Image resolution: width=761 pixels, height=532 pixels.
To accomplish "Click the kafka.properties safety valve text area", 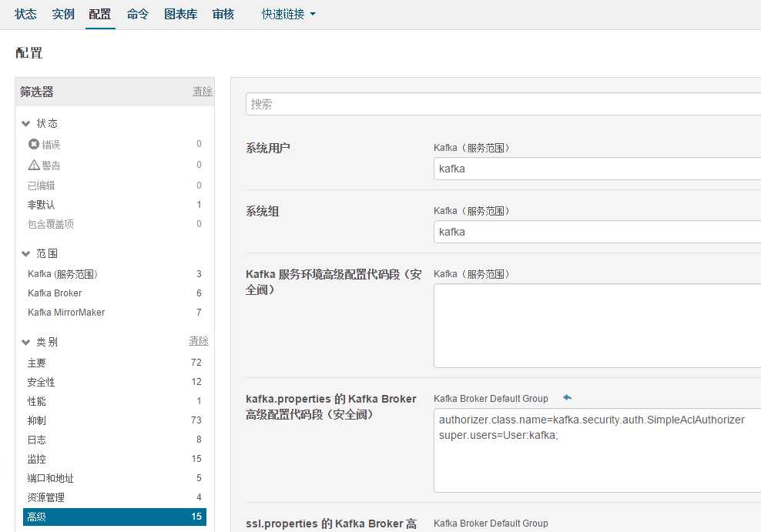I will (x=598, y=450).
